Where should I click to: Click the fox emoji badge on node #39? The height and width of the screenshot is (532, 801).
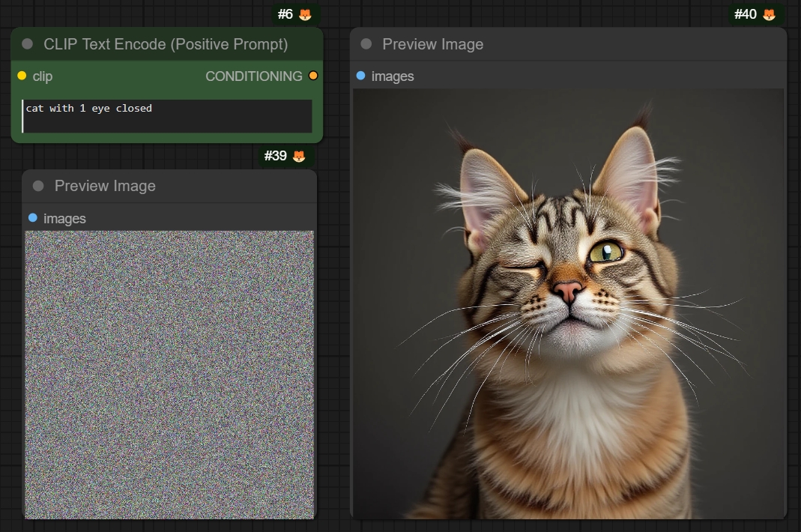click(299, 157)
